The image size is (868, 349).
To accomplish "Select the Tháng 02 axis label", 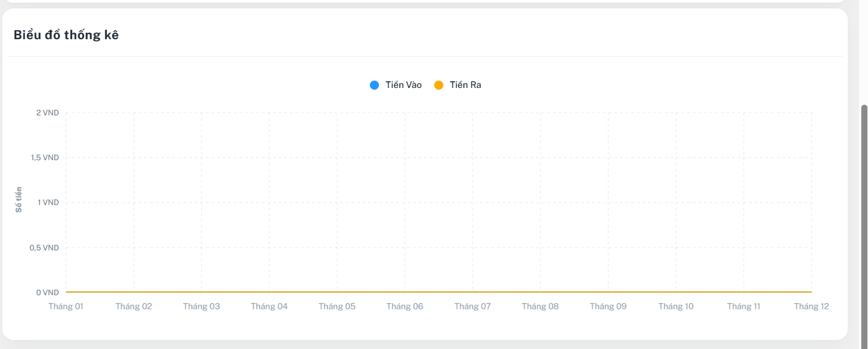I will click(134, 306).
